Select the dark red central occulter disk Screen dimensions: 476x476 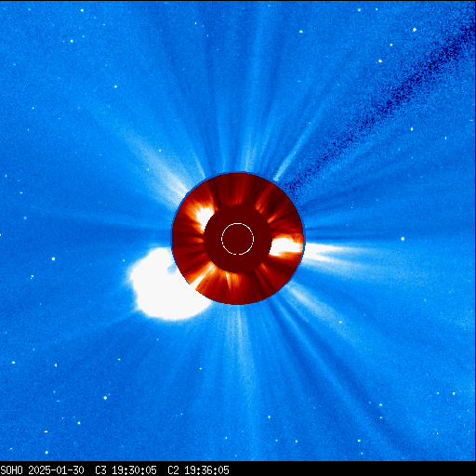click(x=238, y=239)
